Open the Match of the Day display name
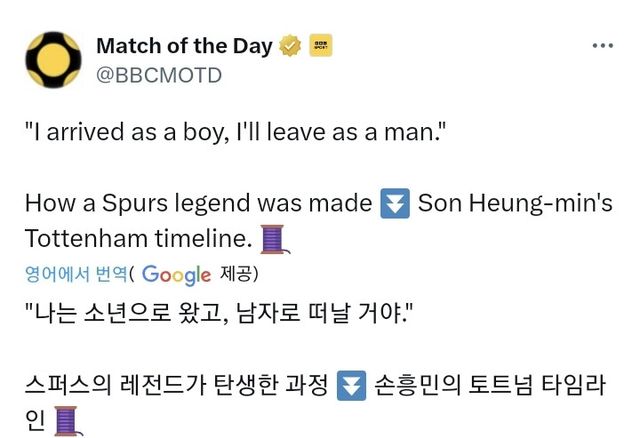This screenshot has height=438, width=640. pos(184,46)
